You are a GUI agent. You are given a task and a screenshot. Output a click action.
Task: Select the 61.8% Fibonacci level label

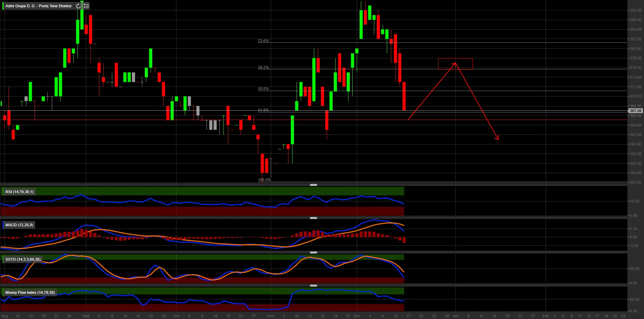[263, 110]
